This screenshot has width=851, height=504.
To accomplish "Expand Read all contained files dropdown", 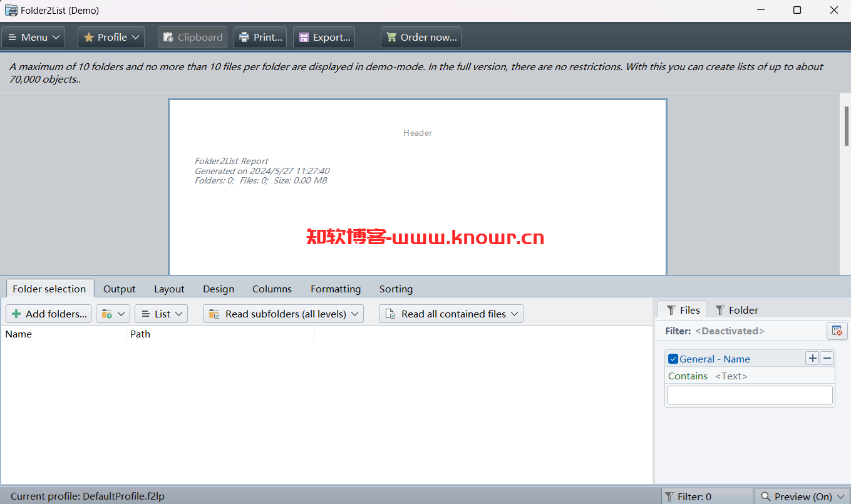I will [451, 314].
